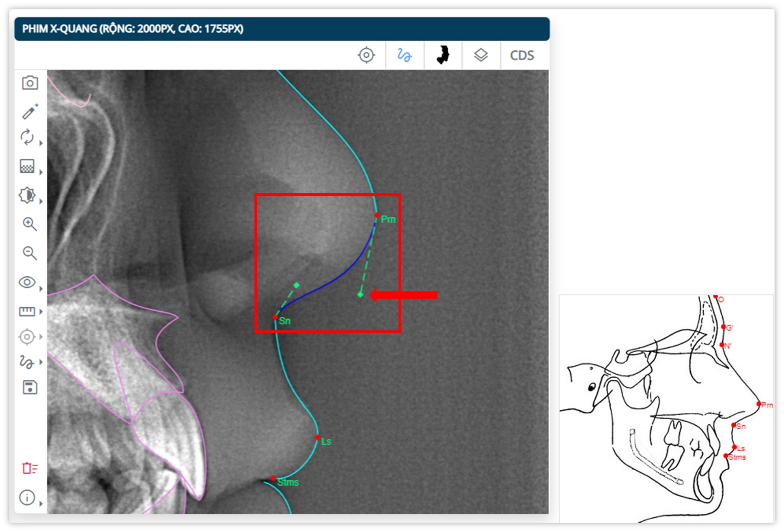Click the Stms landmark point on X-ray
The width and height of the screenshot is (784, 532).
(274, 478)
